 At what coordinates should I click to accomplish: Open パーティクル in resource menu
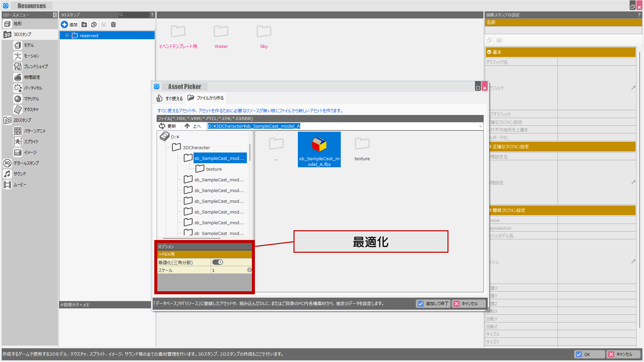pyautogui.click(x=33, y=88)
